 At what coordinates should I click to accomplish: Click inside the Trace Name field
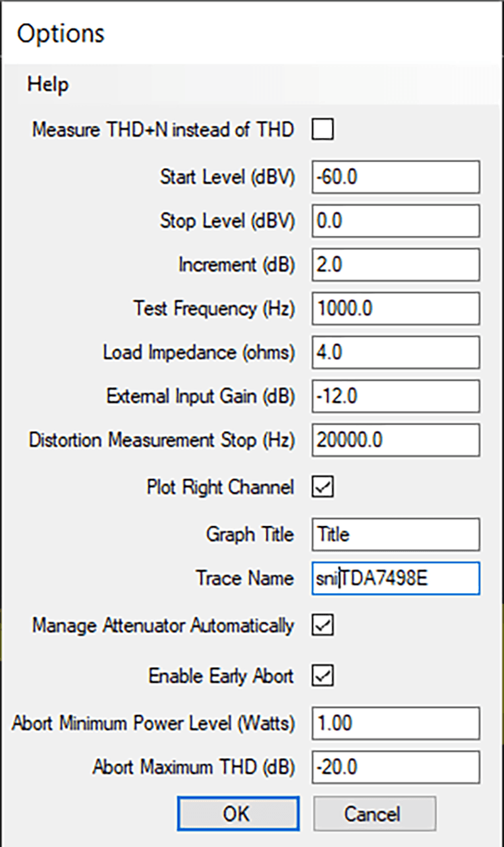tap(395, 578)
